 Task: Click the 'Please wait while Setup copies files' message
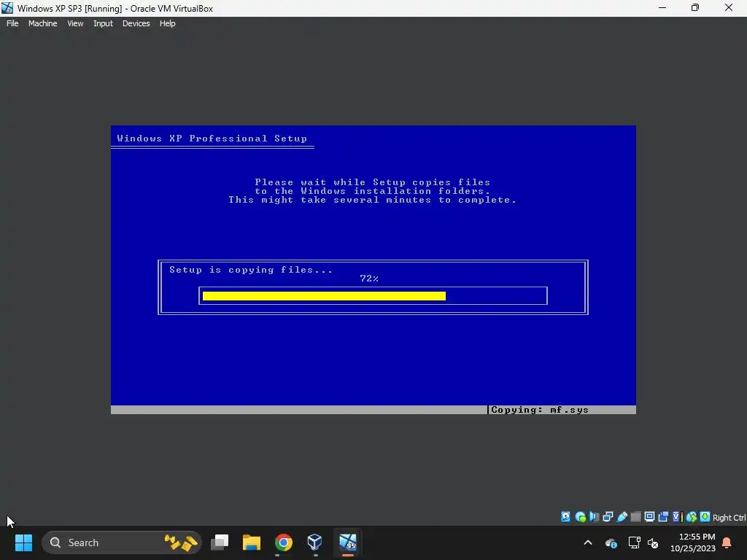pos(372,182)
